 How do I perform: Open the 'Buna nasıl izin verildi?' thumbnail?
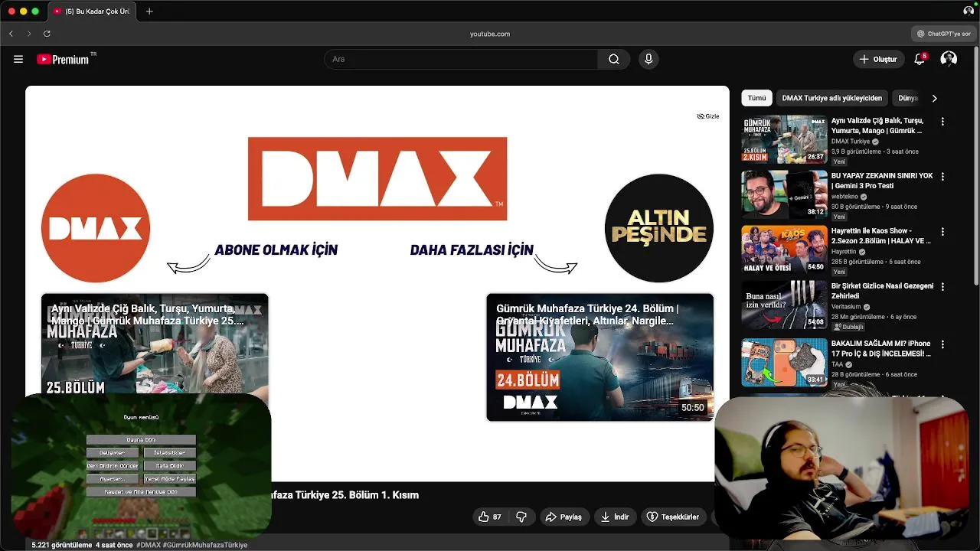pos(784,305)
